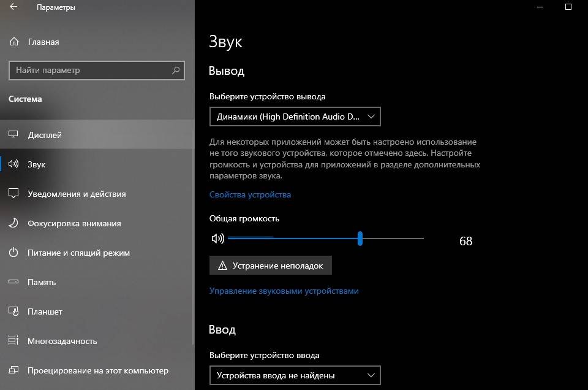The image size is (588, 390).
Task: Click the Дисплей monitor icon
Action: point(13,135)
